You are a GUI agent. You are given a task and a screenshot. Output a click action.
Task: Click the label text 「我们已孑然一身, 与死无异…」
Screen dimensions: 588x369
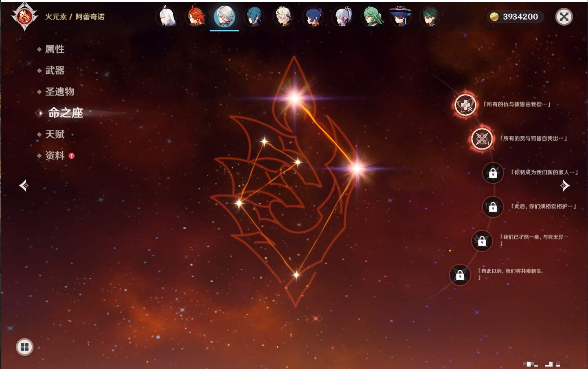click(x=534, y=240)
